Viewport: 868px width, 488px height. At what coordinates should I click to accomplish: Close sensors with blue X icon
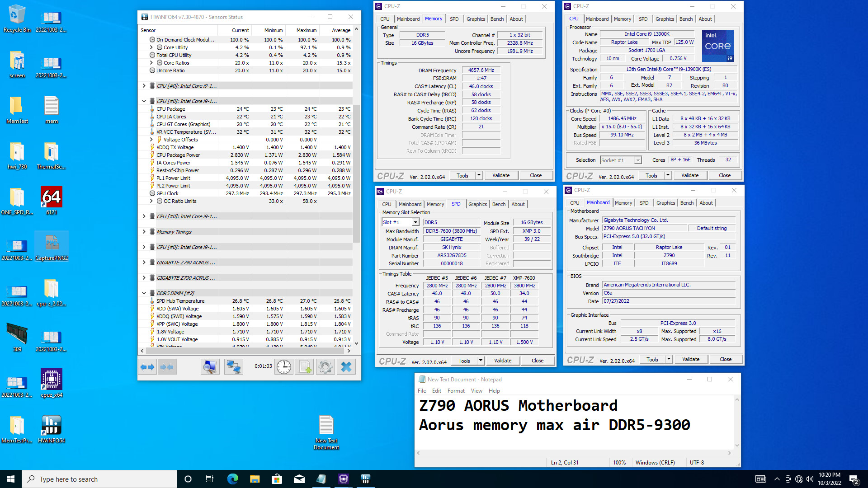pos(346,367)
